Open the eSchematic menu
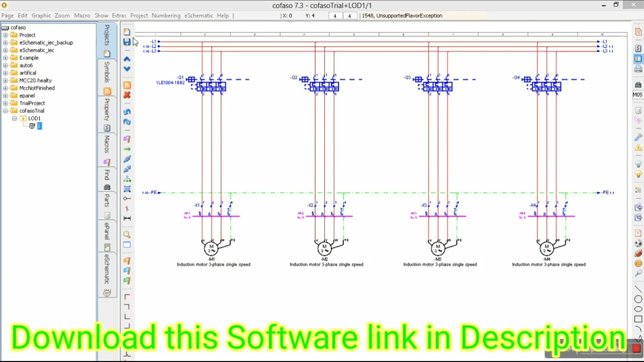This screenshot has width=644, height=362. coord(199,16)
